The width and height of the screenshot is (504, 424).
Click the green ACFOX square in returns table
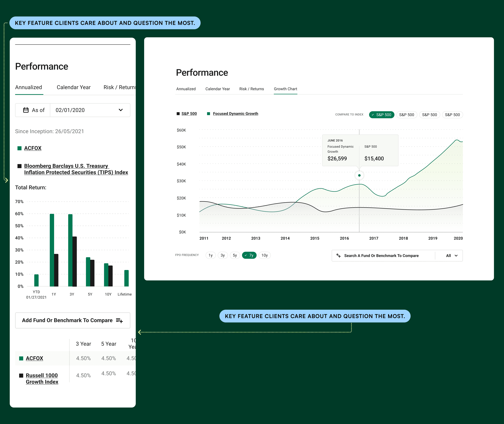pos(21,358)
